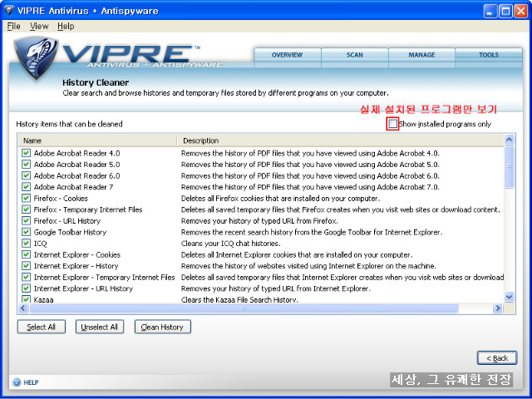Click the VIPRE snake shield logo
Image resolution: width=532 pixels, height=399 pixels.
point(36,57)
